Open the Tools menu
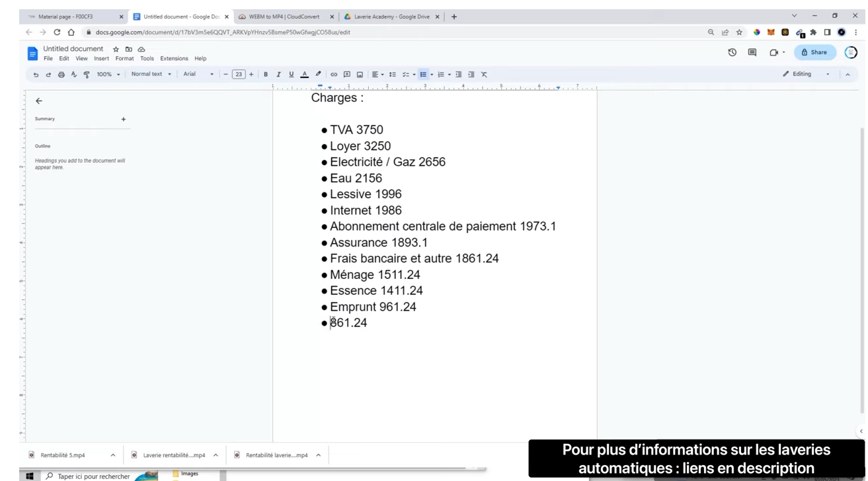The height and width of the screenshot is (481, 868). (147, 59)
